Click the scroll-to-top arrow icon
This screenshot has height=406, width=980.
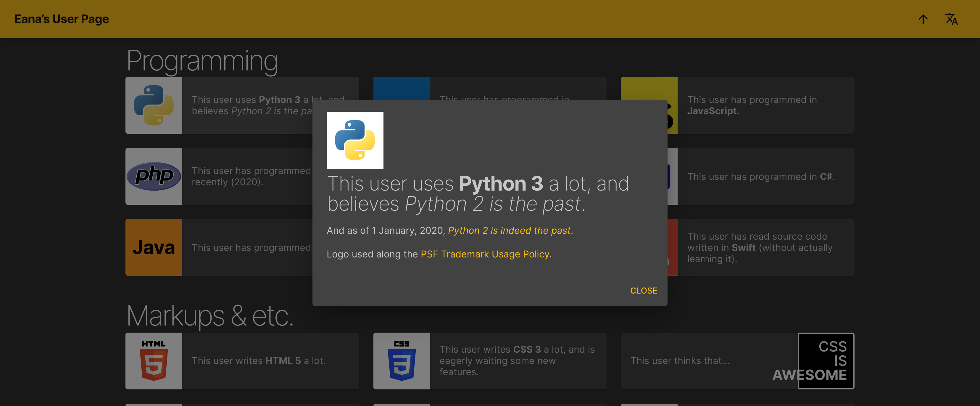pos(923,19)
